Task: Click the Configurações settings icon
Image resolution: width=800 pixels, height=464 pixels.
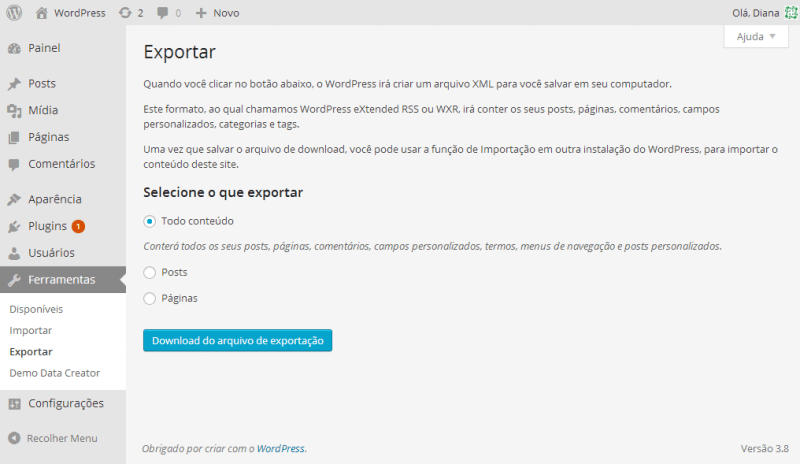Action: pyautogui.click(x=14, y=404)
